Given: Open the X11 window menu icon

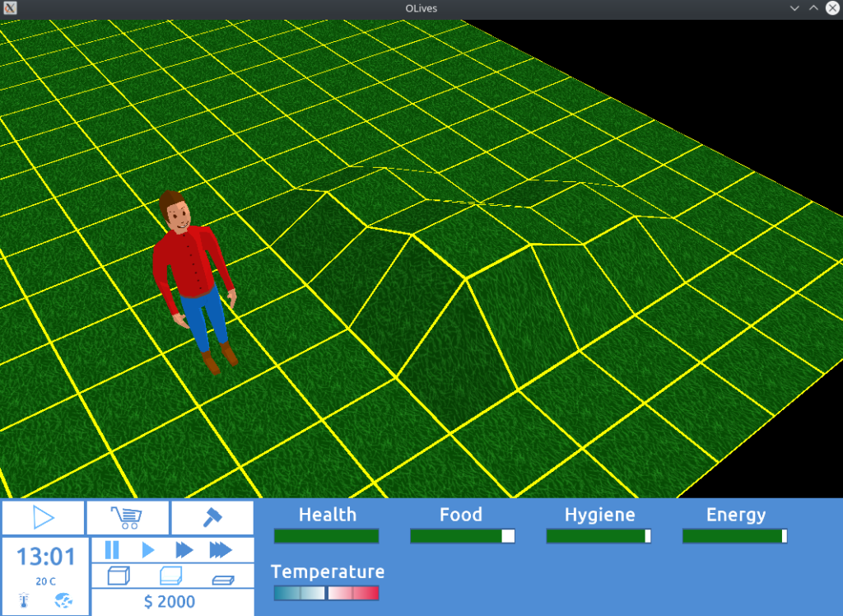Looking at the screenshot, I should 10,8.
